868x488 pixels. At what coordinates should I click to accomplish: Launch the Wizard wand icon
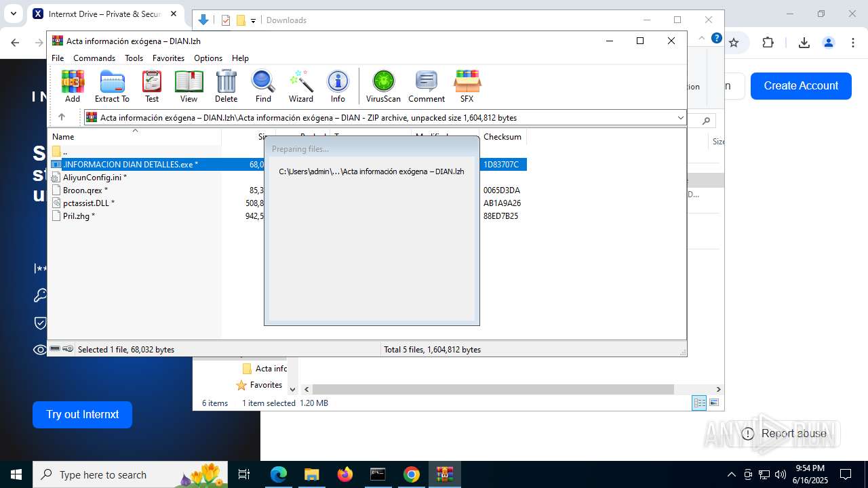pyautogui.click(x=301, y=86)
